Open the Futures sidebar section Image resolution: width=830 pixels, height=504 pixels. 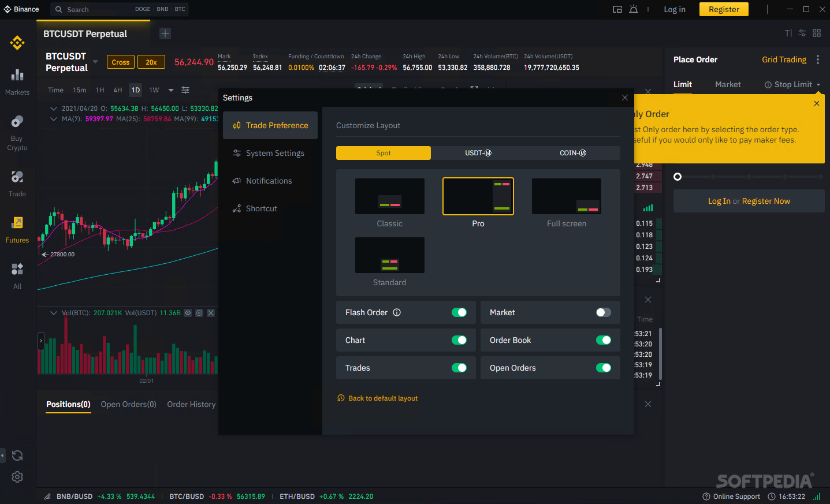(x=17, y=230)
